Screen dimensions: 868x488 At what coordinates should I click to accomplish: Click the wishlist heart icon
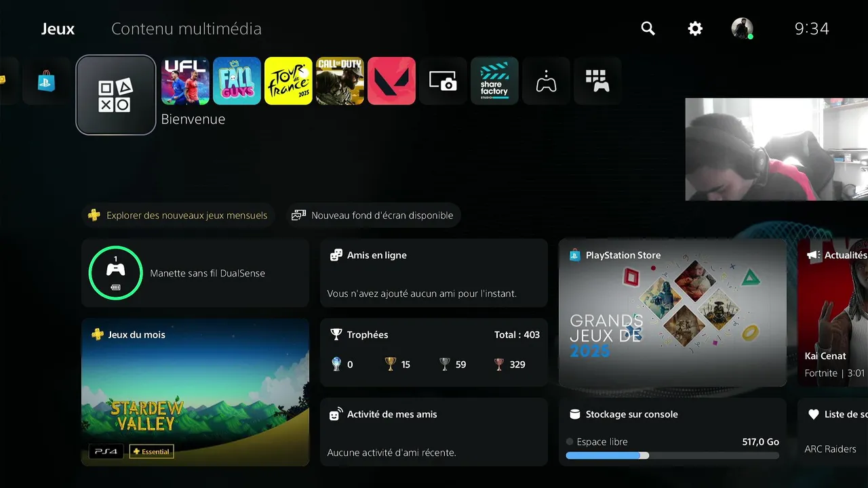[x=814, y=414]
